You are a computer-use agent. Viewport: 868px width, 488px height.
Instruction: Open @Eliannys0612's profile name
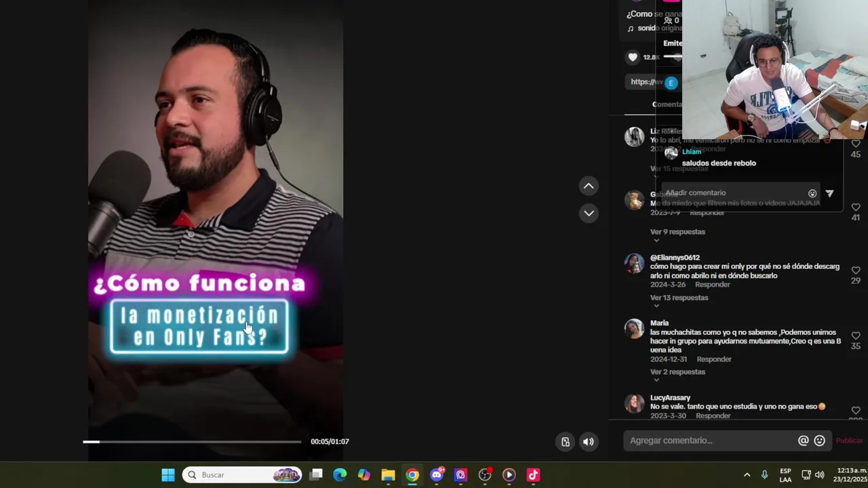point(675,258)
